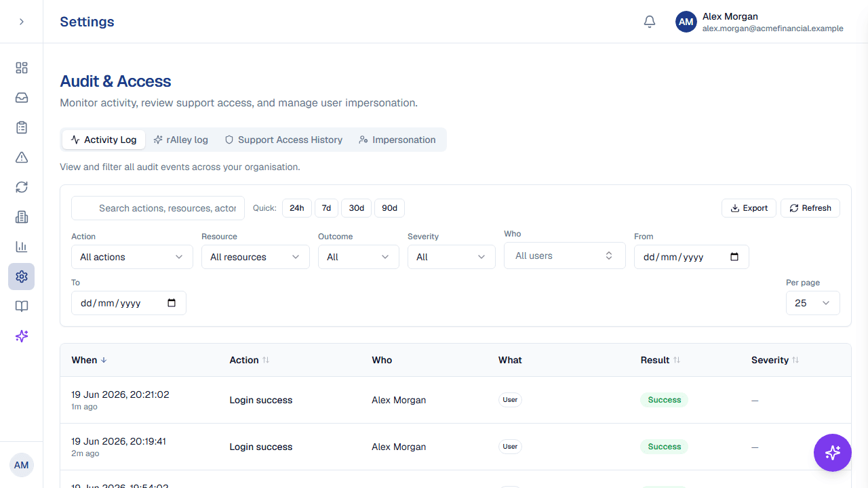
Task: Export the audit log
Action: pyautogui.click(x=749, y=208)
